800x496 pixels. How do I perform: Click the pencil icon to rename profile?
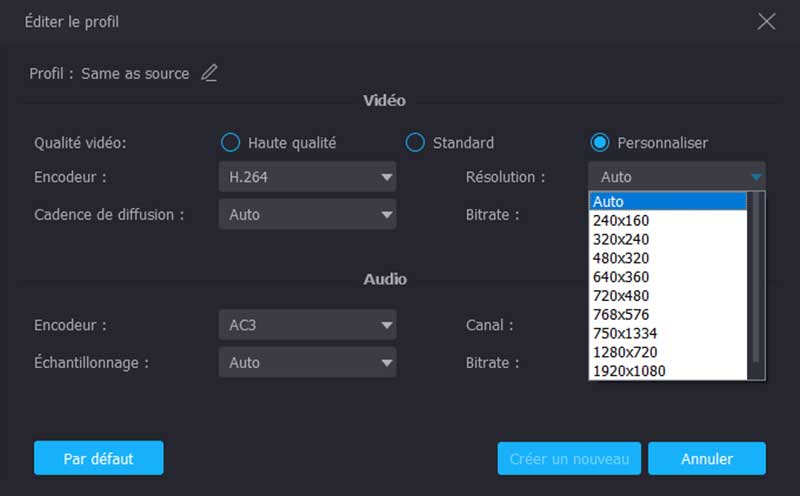(x=209, y=73)
